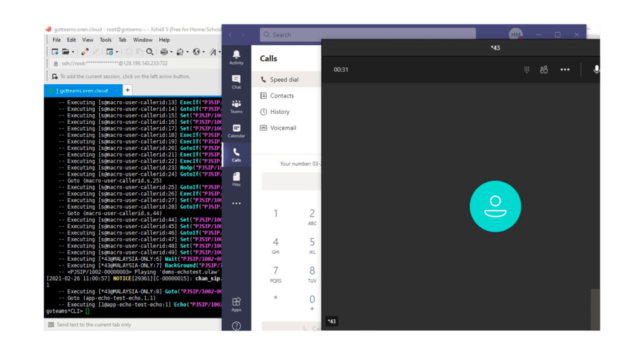This screenshot has height=355, width=644.
Task: Click the Xshell terminal command prompt area
Action: click(87, 312)
